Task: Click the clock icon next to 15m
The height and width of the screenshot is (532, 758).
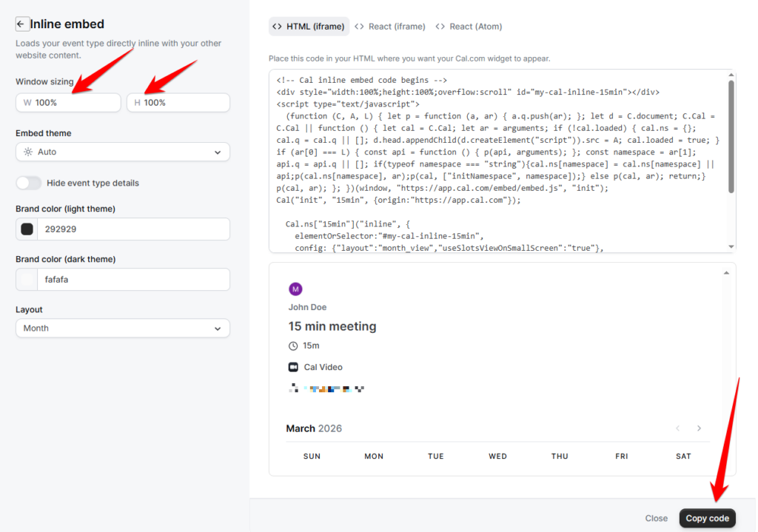Action: [293, 346]
